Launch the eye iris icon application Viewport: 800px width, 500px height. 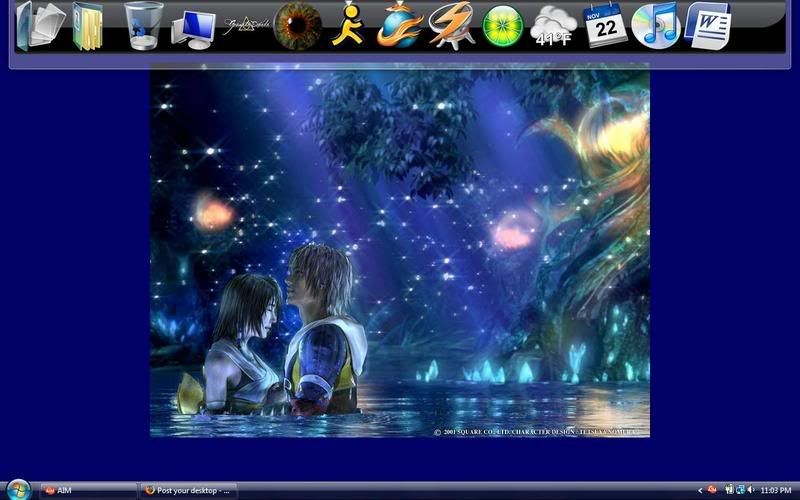click(x=298, y=26)
